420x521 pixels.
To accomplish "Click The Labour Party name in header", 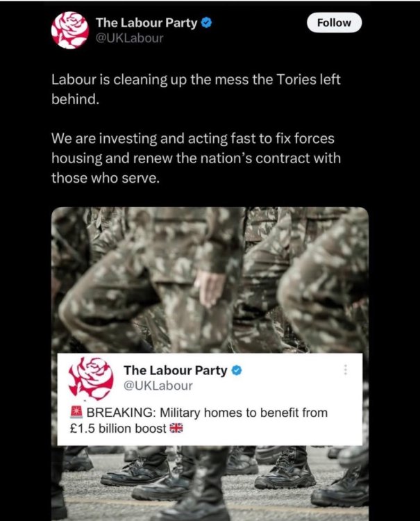I will click(x=146, y=23).
